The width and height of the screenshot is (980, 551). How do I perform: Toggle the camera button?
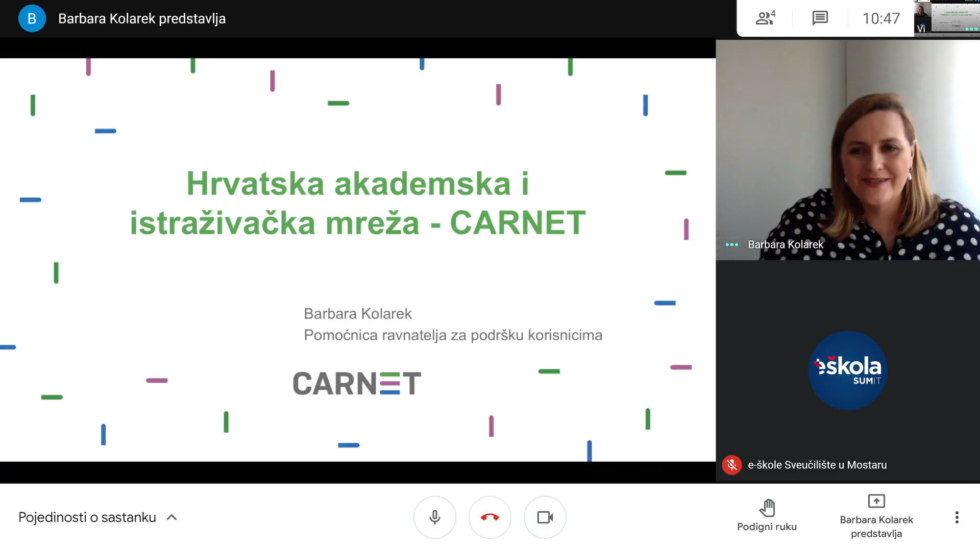click(x=545, y=517)
